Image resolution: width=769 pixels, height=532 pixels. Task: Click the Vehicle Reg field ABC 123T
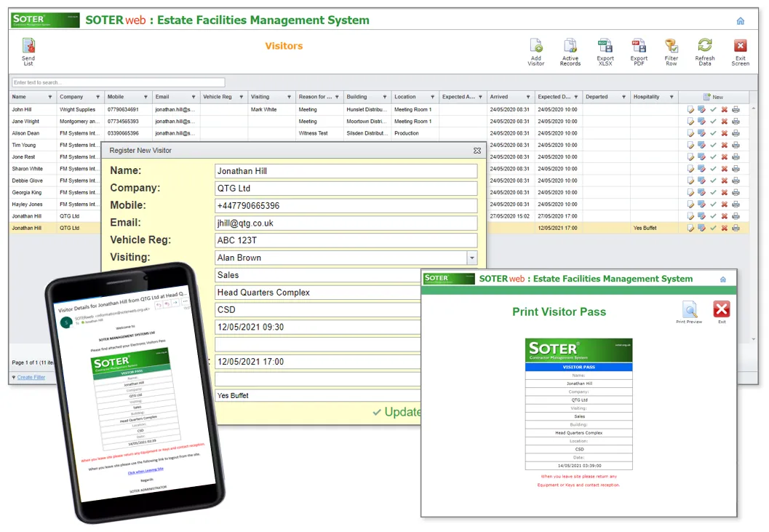click(346, 240)
